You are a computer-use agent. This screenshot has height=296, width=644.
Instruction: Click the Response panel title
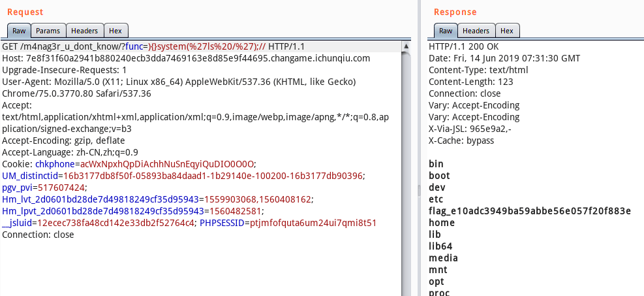[455, 12]
